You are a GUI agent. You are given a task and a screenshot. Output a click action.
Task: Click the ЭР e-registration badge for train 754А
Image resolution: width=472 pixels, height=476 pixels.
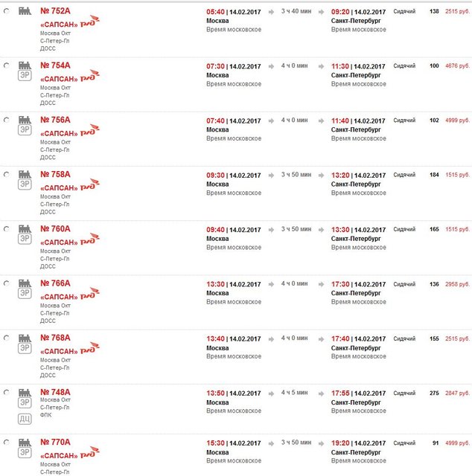pos(25,77)
